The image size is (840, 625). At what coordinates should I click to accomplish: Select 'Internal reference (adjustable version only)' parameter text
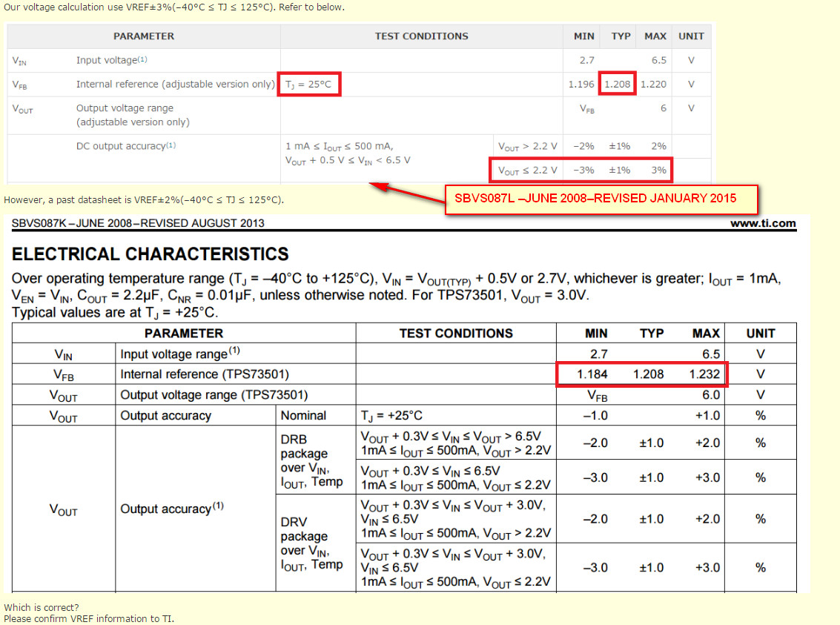point(175,84)
